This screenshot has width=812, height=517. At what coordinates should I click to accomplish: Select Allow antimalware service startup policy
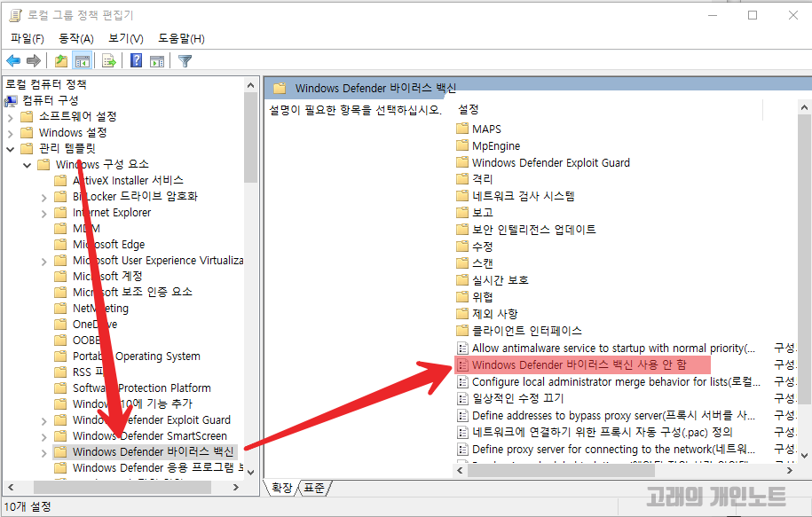[613, 348]
